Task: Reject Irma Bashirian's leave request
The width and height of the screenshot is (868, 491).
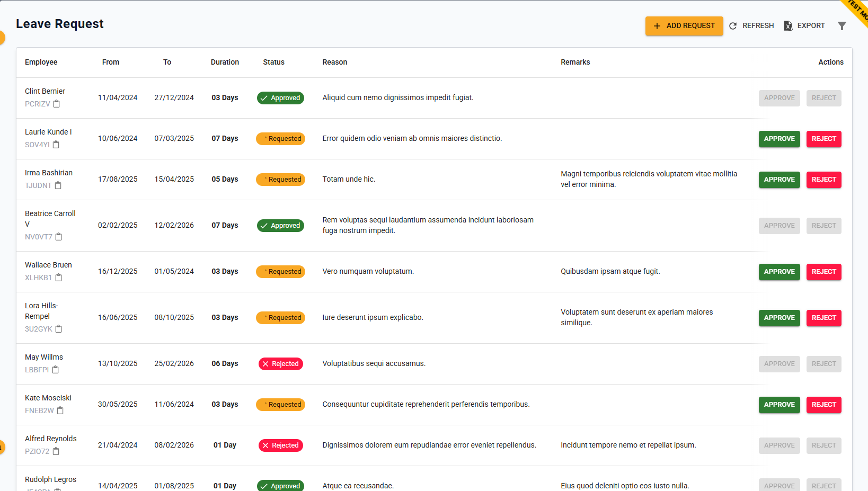Action: point(823,180)
